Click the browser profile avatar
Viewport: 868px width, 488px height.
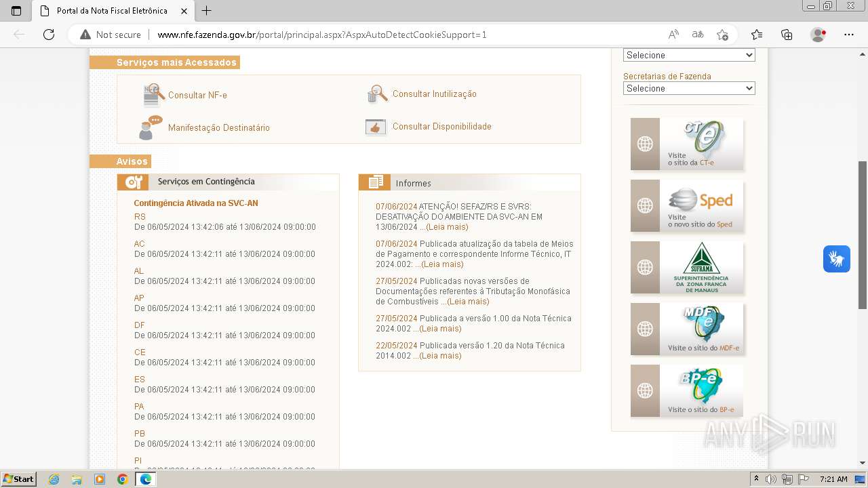pos(818,35)
